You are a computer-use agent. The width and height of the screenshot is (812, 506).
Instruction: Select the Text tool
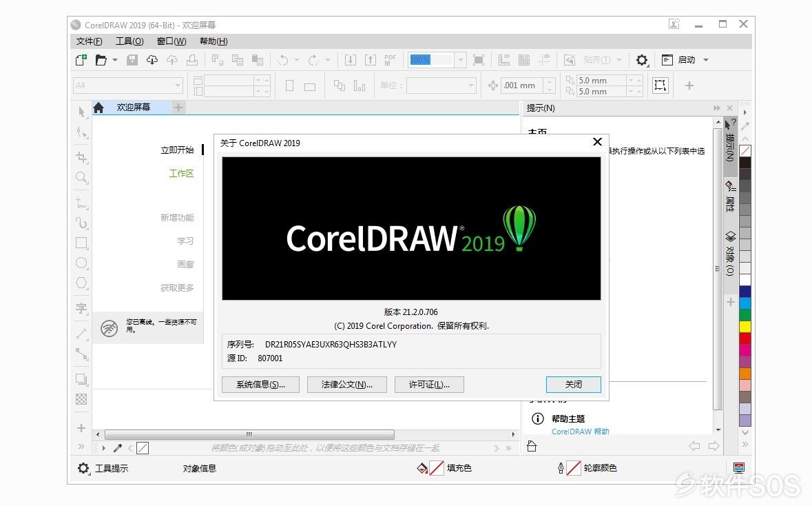pos(82,308)
